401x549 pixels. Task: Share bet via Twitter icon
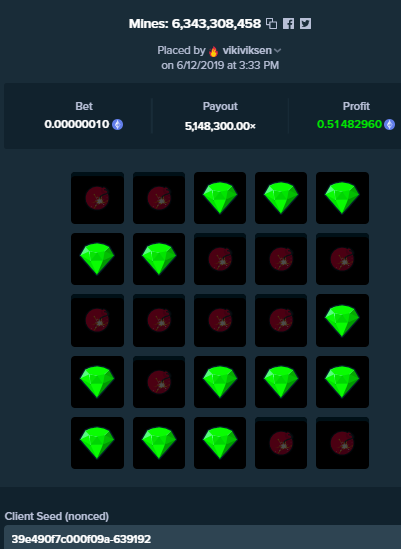pos(305,24)
